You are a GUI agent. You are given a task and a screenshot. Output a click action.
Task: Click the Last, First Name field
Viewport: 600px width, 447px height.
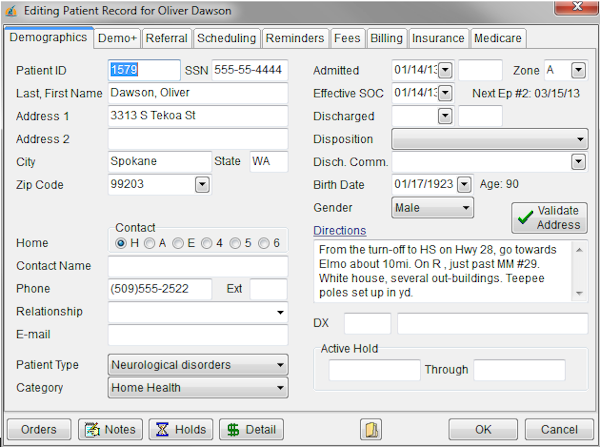tap(198, 93)
